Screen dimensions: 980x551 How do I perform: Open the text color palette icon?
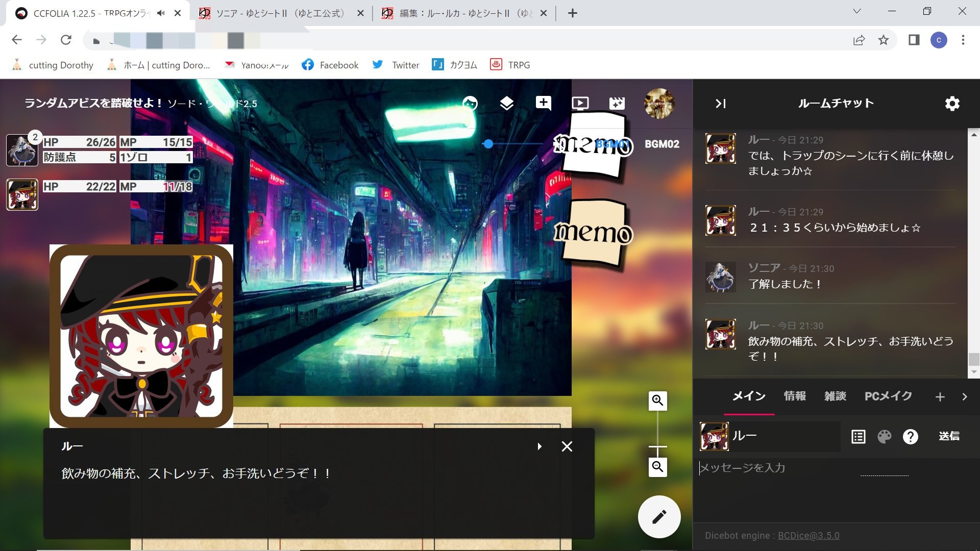coord(885,437)
